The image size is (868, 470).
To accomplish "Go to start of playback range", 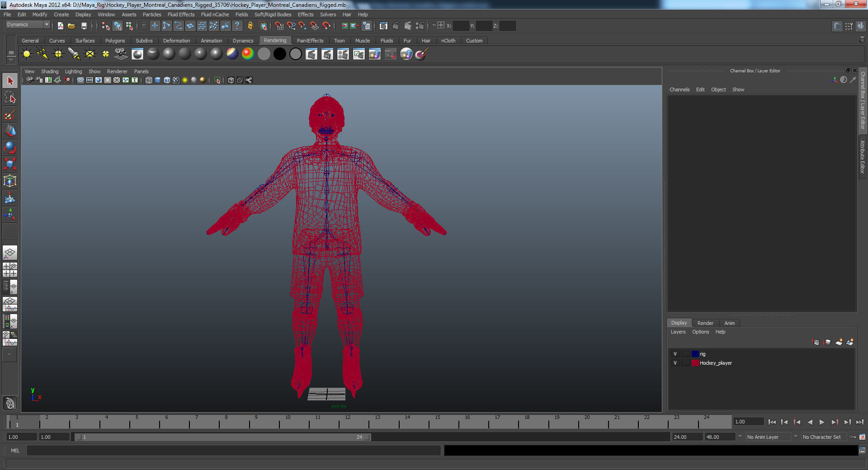I will coord(772,422).
